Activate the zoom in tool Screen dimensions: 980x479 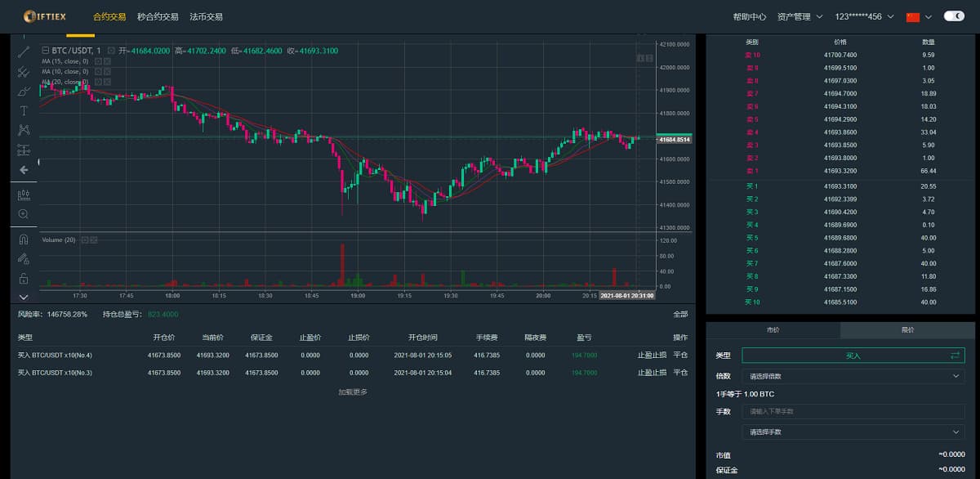(24, 214)
